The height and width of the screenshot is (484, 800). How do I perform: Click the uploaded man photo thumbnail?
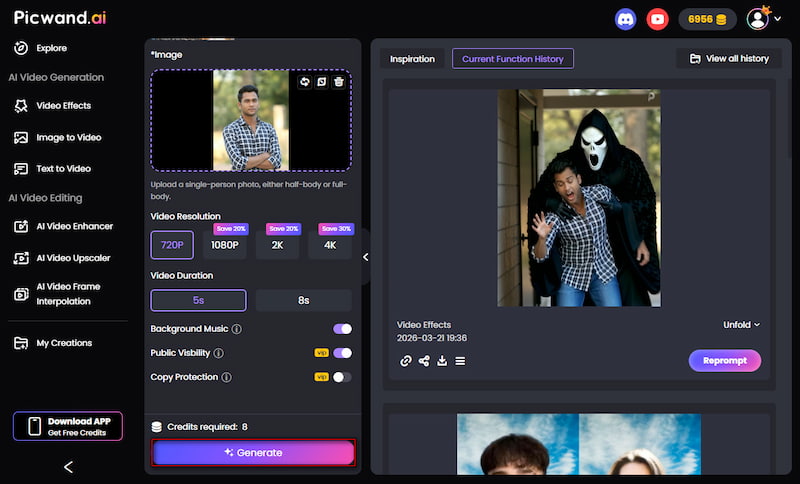click(251, 120)
